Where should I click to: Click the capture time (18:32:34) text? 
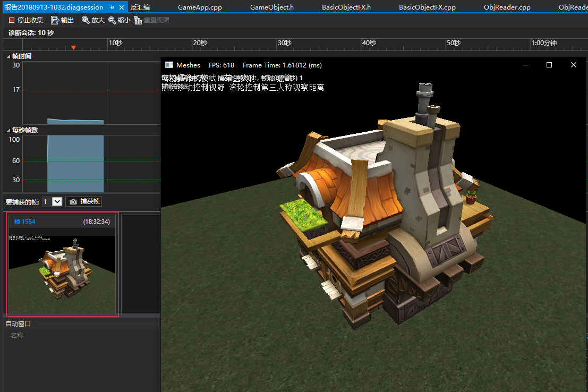click(x=96, y=221)
